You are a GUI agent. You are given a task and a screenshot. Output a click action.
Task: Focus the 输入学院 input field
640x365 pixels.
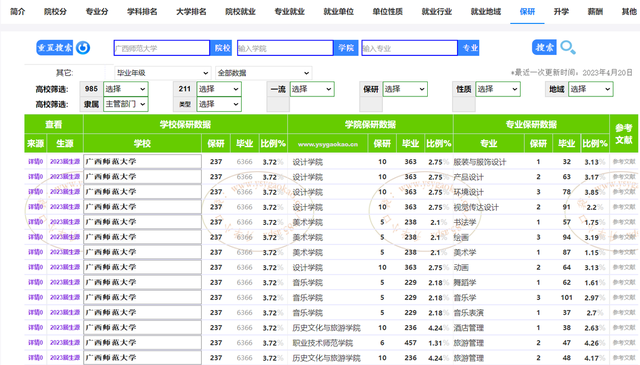tap(285, 48)
